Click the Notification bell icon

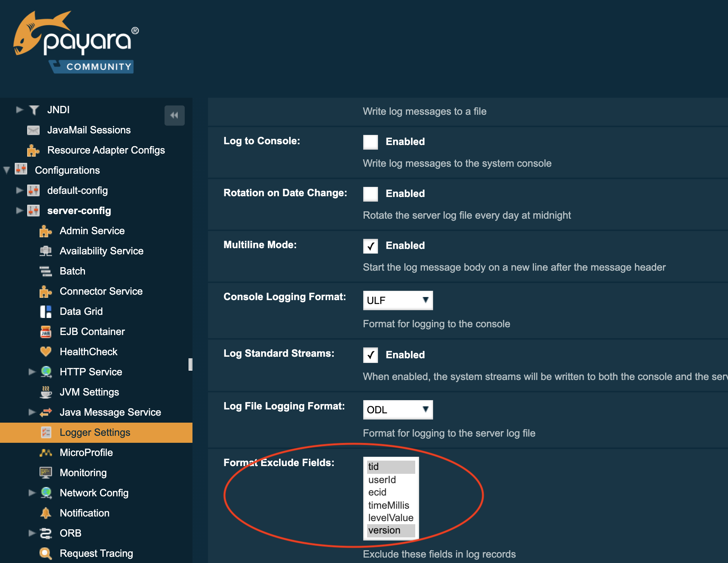(x=46, y=513)
